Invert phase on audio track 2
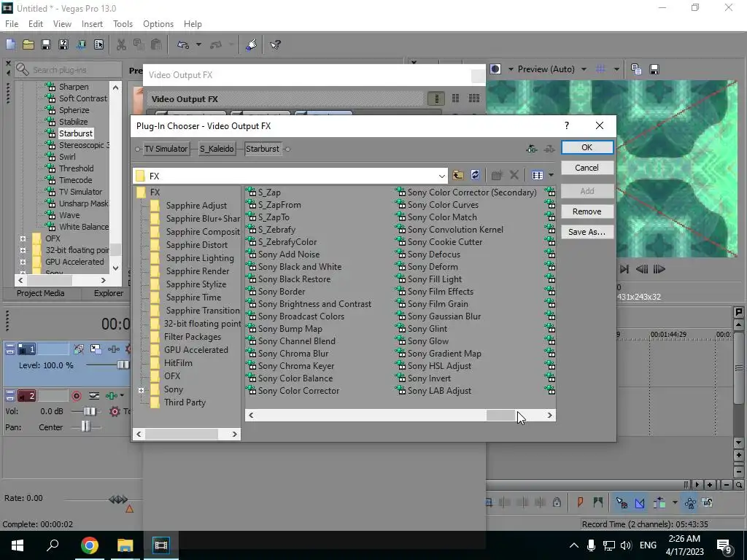747x560 pixels. pos(94,396)
